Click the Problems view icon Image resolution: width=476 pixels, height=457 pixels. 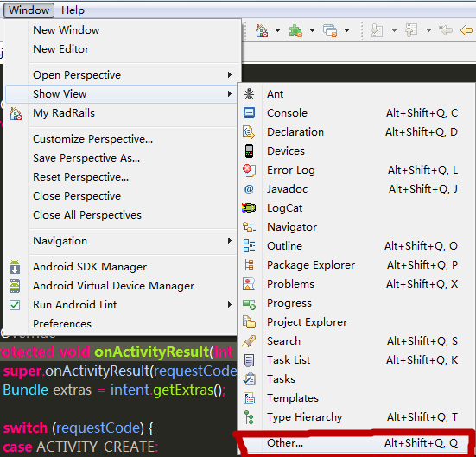click(249, 284)
